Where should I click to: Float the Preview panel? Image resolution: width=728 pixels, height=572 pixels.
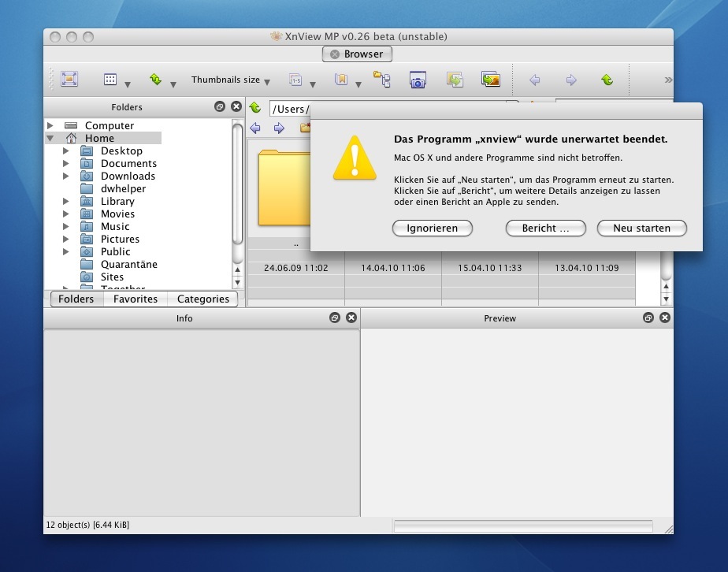click(x=648, y=318)
